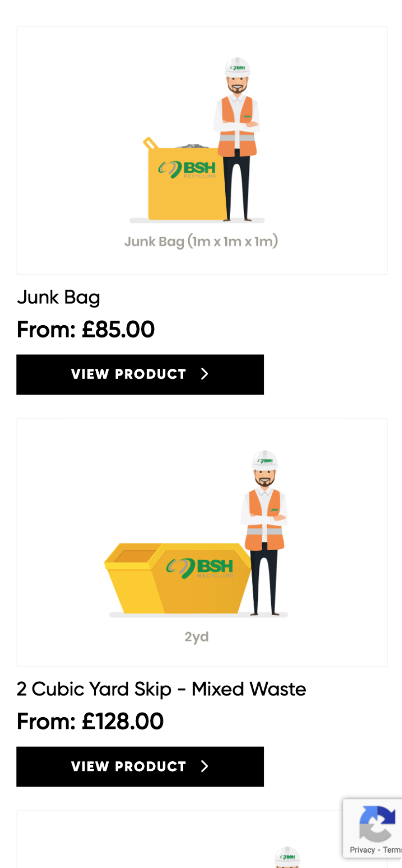The width and height of the screenshot is (402, 868).
Task: Click the worker figure beside the junk bag
Action: pos(237,139)
